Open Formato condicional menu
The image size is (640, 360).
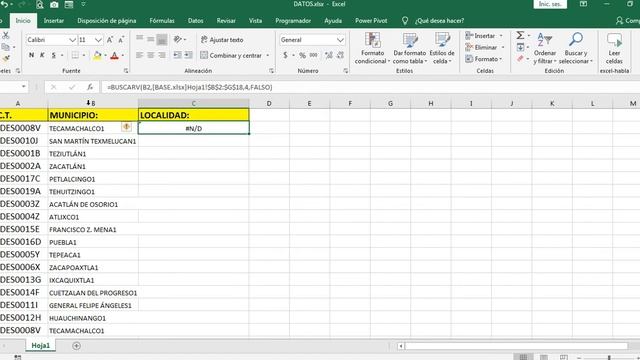pyautogui.click(x=372, y=48)
